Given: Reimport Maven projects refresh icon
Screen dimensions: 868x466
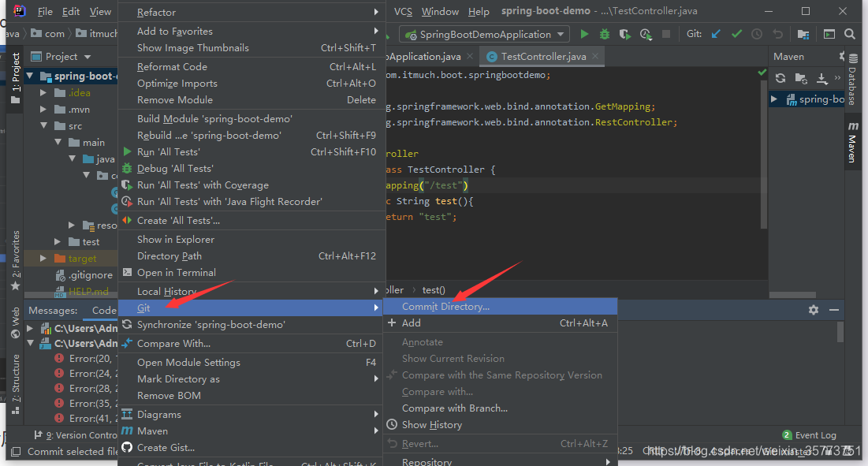Looking at the screenshot, I should click(x=780, y=78).
